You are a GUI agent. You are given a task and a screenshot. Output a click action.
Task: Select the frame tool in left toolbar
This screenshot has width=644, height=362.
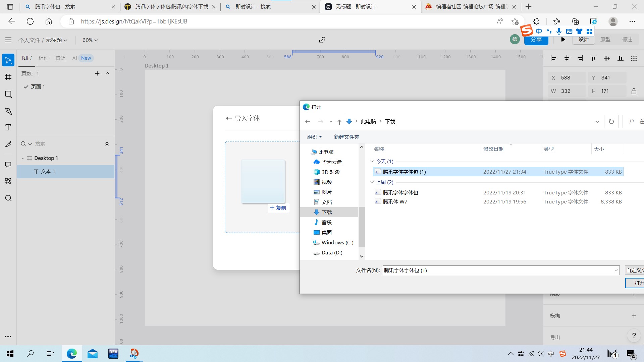pos(8,77)
